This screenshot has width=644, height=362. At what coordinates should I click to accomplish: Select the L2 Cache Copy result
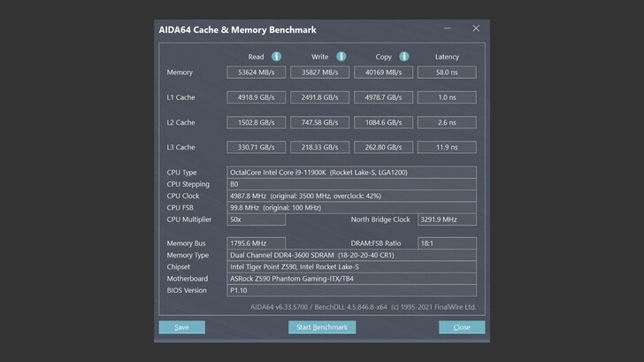click(x=383, y=122)
